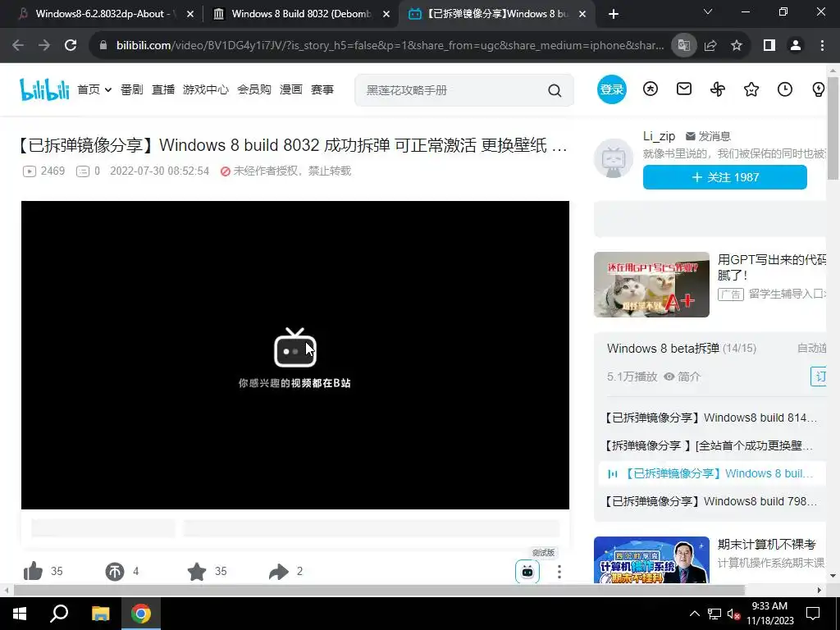Image resolution: width=840 pixels, height=630 pixels.
Task: Open playlist item 全站首个成功更换壁…
Action: pyautogui.click(x=709, y=445)
